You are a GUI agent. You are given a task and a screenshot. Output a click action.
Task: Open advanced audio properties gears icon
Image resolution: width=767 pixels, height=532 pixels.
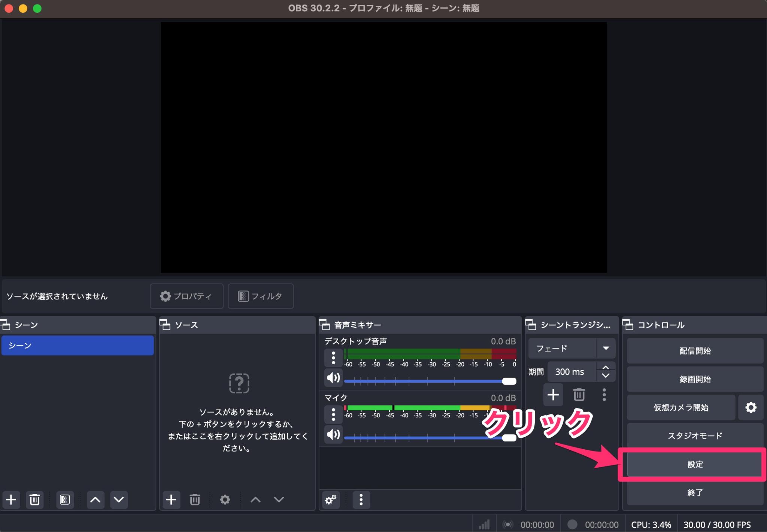[x=331, y=499]
